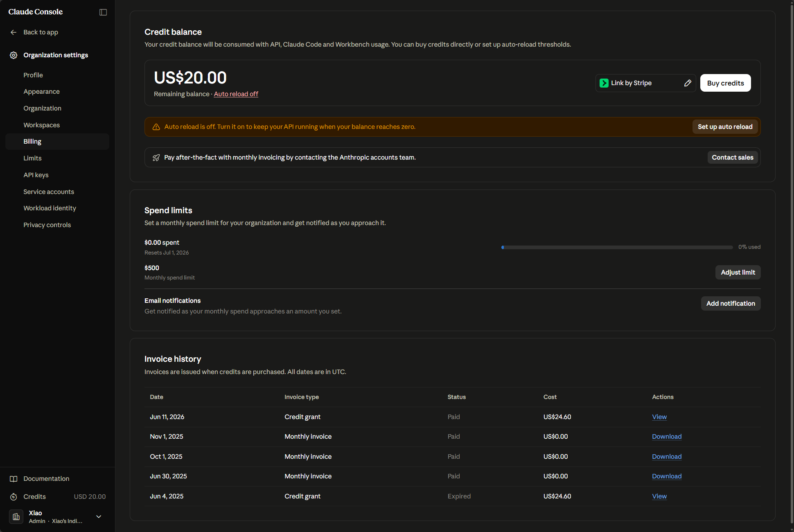The image size is (794, 532).
Task: Open the Documentation link
Action: click(46, 479)
